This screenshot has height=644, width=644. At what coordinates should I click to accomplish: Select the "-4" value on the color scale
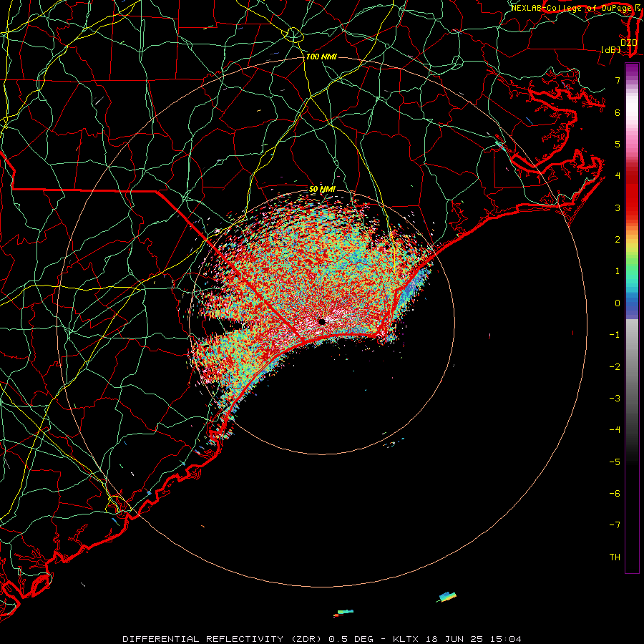click(x=615, y=430)
